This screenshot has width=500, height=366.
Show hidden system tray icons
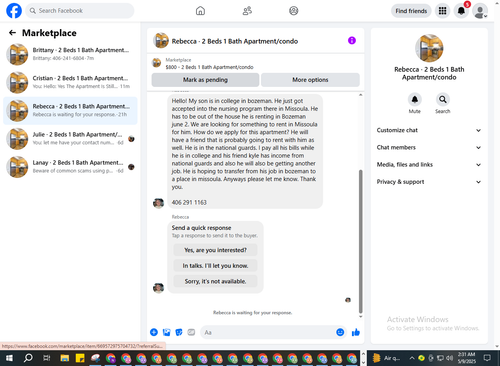point(412,358)
